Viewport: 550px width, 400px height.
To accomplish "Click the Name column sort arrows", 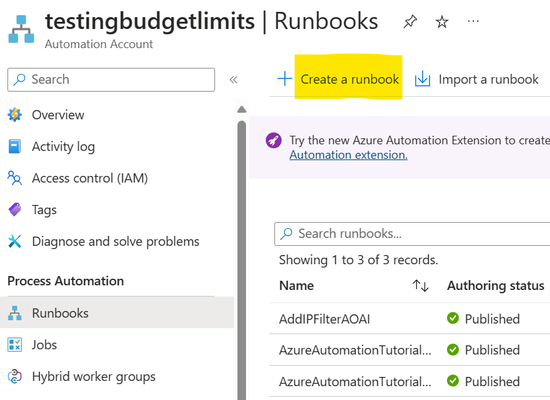I will (x=421, y=286).
